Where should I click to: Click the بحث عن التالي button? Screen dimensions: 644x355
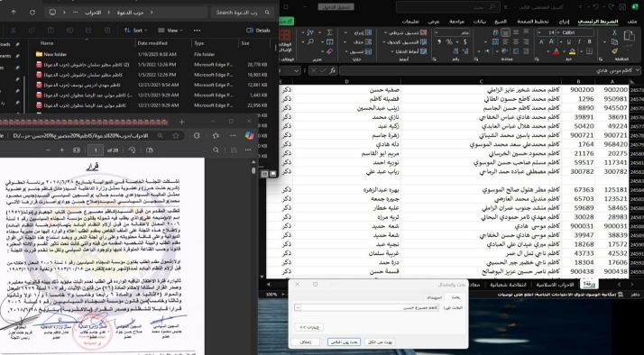(344, 341)
